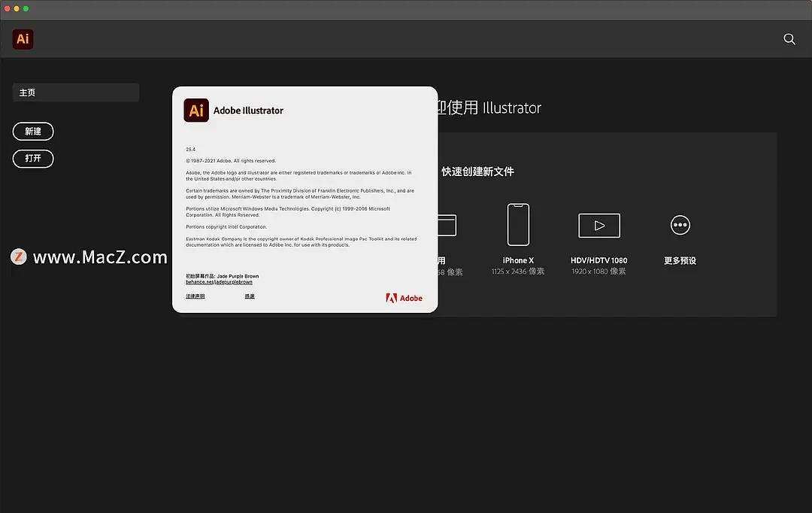Select the iPhone X preset icon

(x=518, y=224)
